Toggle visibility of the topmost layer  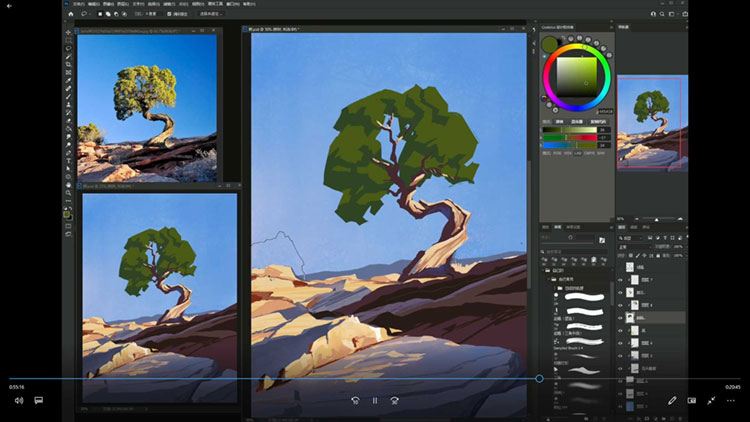point(621,268)
